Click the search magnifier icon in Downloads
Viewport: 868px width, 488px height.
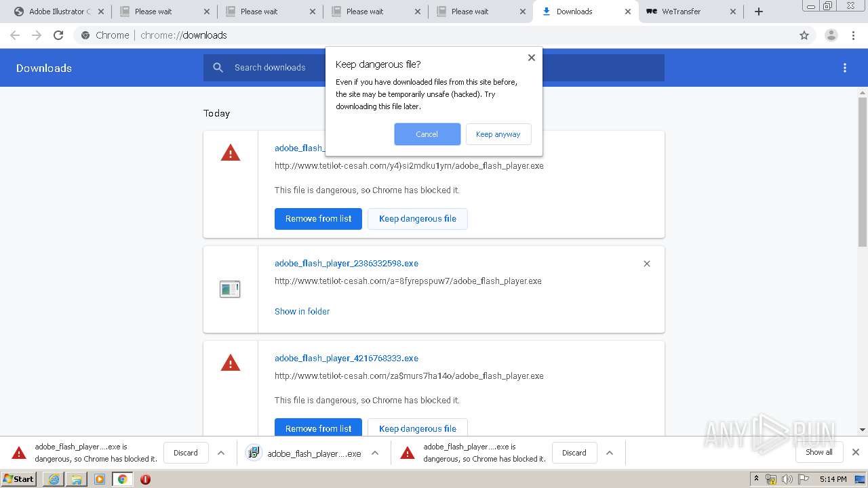(218, 67)
